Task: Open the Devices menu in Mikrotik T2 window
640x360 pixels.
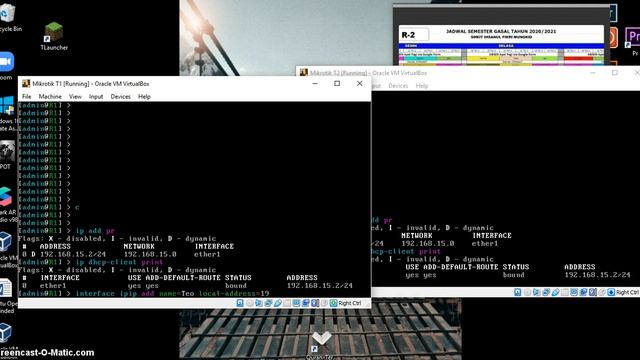Action: [398, 86]
